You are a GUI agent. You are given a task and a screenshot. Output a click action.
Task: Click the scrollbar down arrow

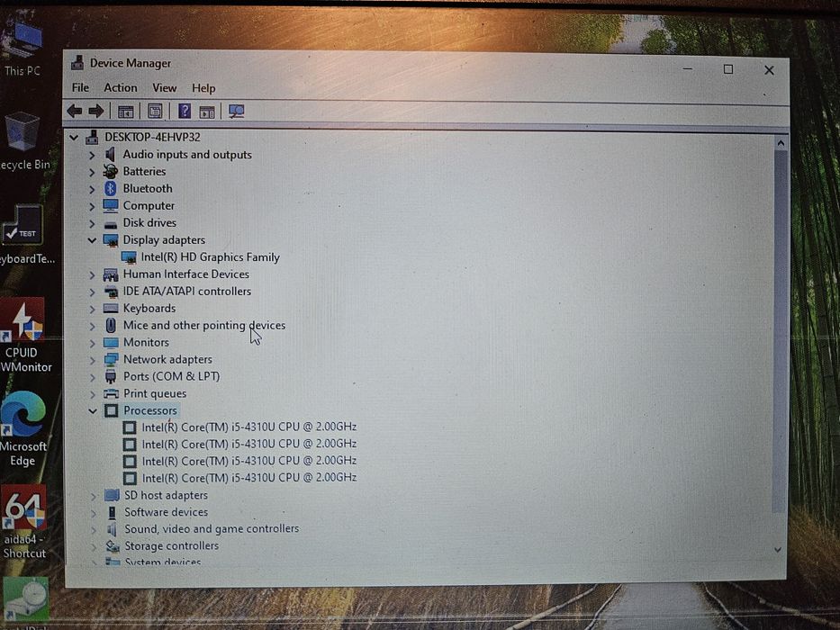778,550
